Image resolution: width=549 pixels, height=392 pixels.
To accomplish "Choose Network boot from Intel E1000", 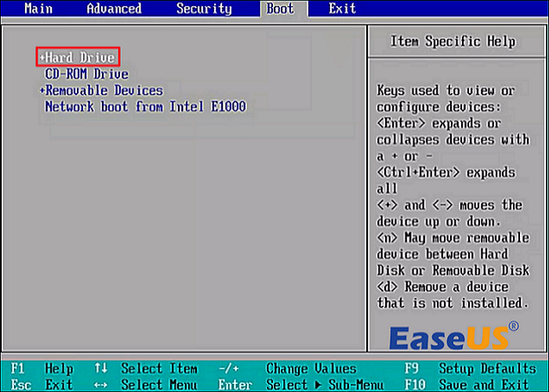I will pos(145,107).
